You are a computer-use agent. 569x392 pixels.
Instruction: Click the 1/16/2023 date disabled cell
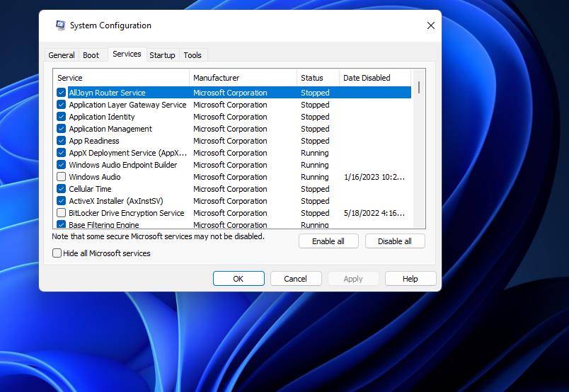coord(374,177)
